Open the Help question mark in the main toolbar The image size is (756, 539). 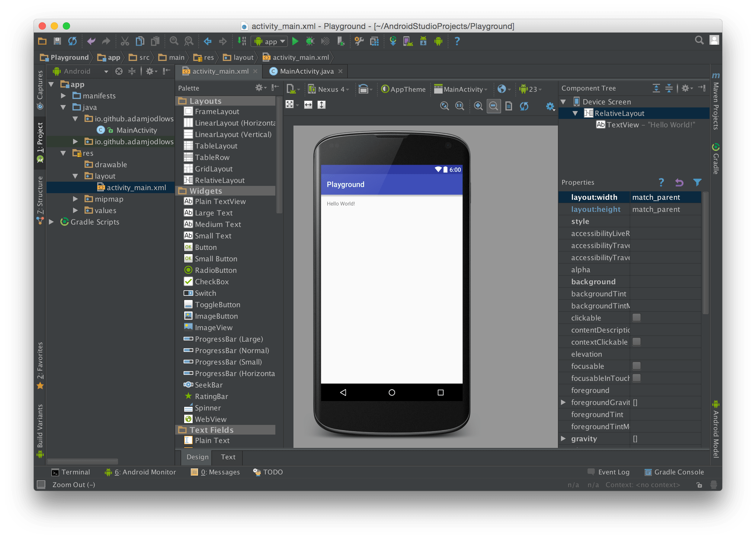457,41
